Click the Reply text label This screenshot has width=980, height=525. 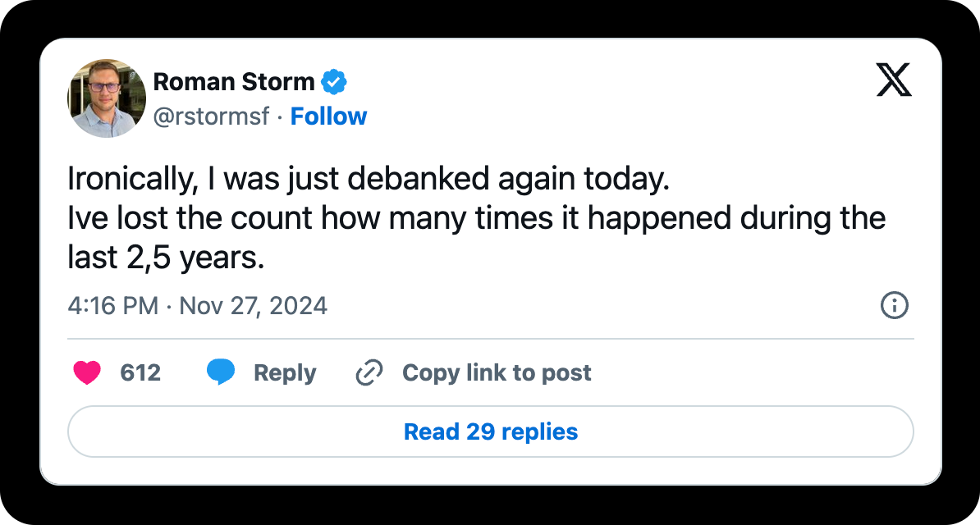point(285,373)
